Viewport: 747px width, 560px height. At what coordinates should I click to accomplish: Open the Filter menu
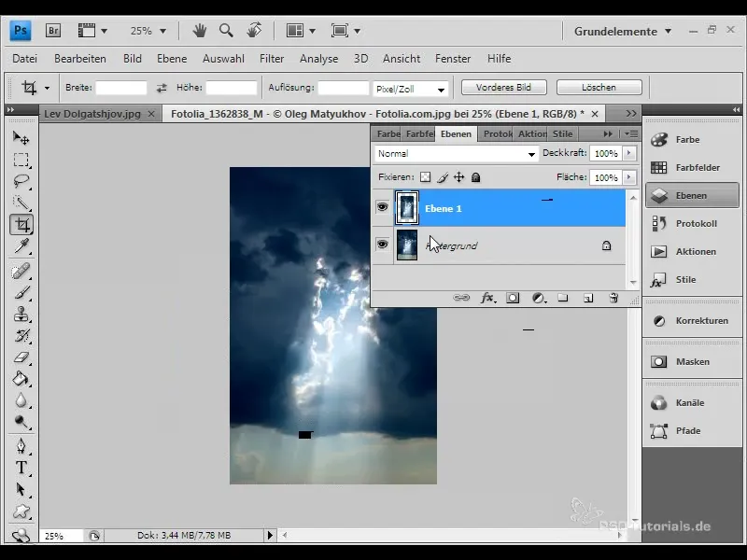coord(272,59)
